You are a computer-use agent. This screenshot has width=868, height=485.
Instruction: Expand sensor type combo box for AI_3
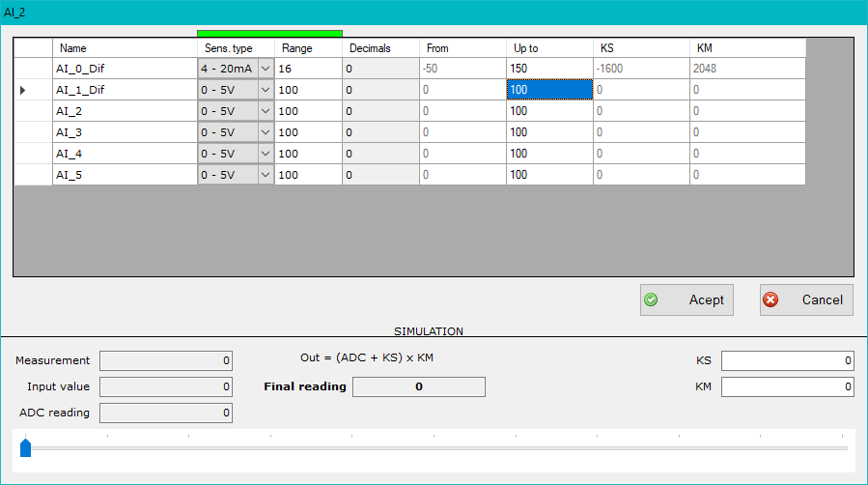(x=266, y=132)
